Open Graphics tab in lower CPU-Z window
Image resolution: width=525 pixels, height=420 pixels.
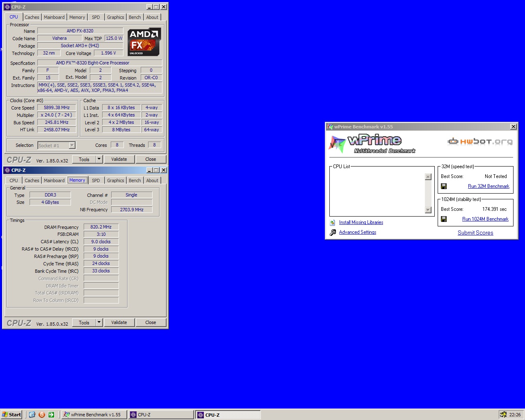(116, 180)
